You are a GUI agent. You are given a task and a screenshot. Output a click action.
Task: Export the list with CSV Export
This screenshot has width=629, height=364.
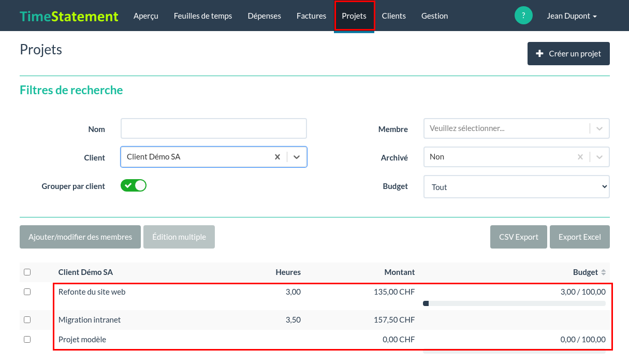(519, 237)
